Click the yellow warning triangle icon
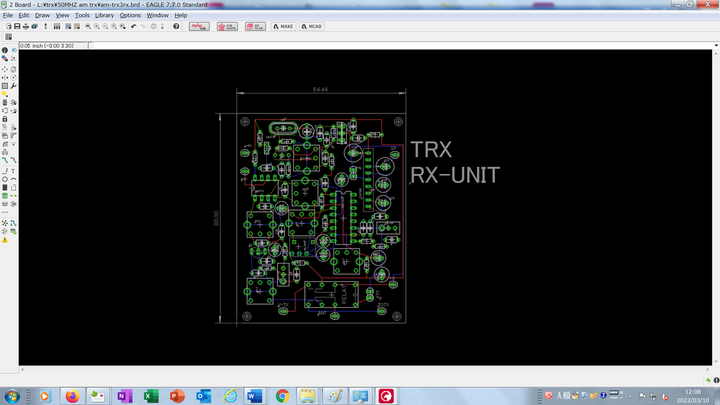The width and height of the screenshot is (720, 405). tap(5, 240)
